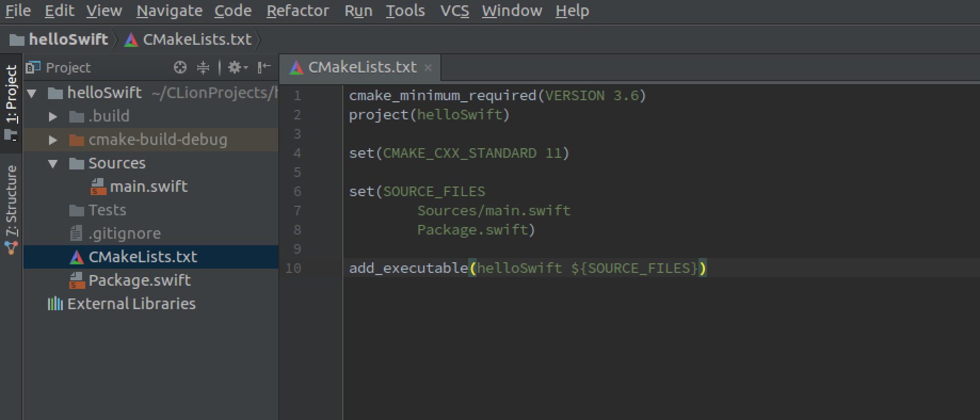Screen dimensions: 980x420
Task: Click the hide Project panel icon
Action: point(264,68)
